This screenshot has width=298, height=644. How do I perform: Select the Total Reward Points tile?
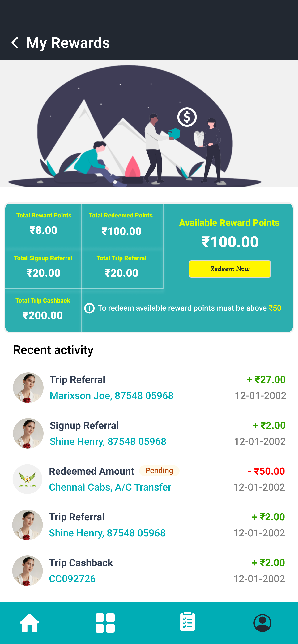coord(44,225)
